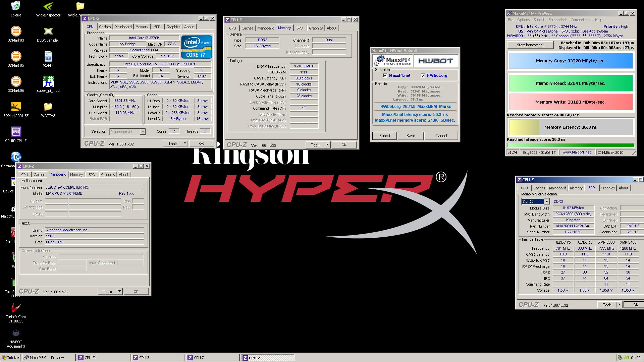This screenshot has width=644, height=362.
Task: Open the Screenshot menu in MaxxMEM²
Action: coord(557,20)
